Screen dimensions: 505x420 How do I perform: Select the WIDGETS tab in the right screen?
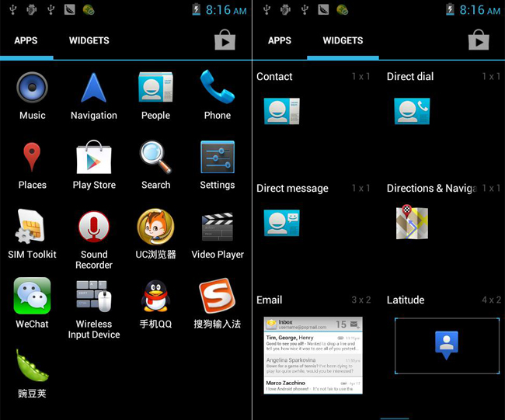(343, 40)
